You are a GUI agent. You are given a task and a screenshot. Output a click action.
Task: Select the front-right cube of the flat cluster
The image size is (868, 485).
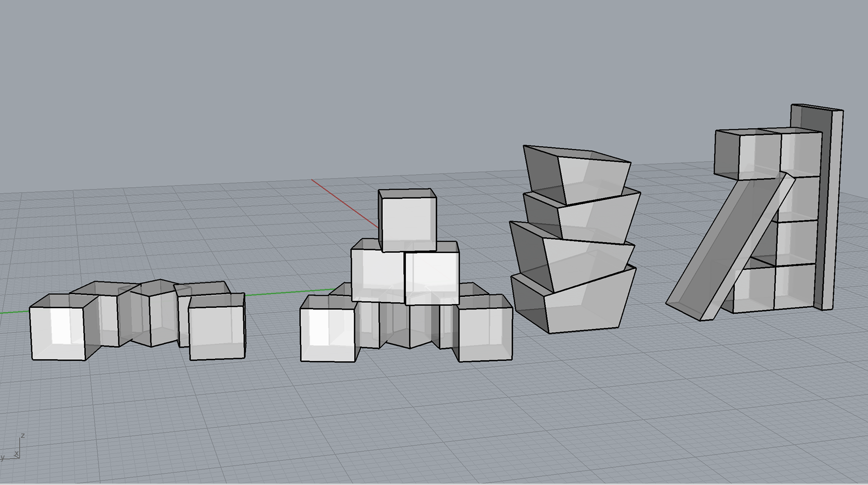coord(217,327)
